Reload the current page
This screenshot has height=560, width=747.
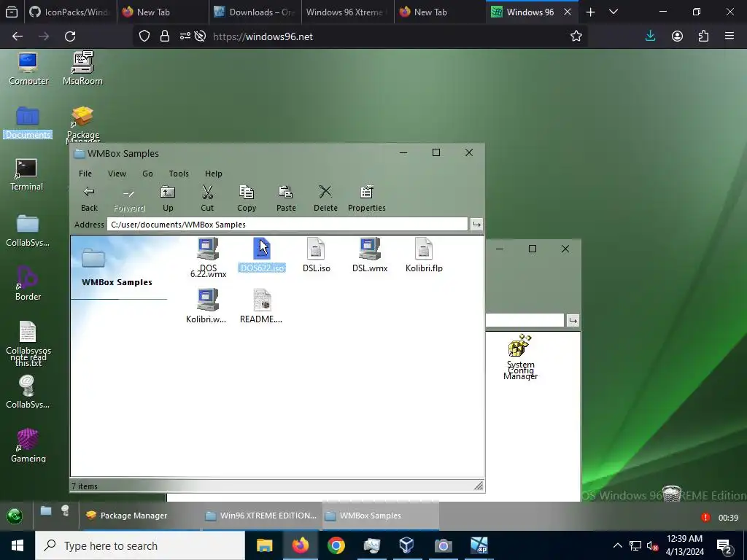pos(70,36)
